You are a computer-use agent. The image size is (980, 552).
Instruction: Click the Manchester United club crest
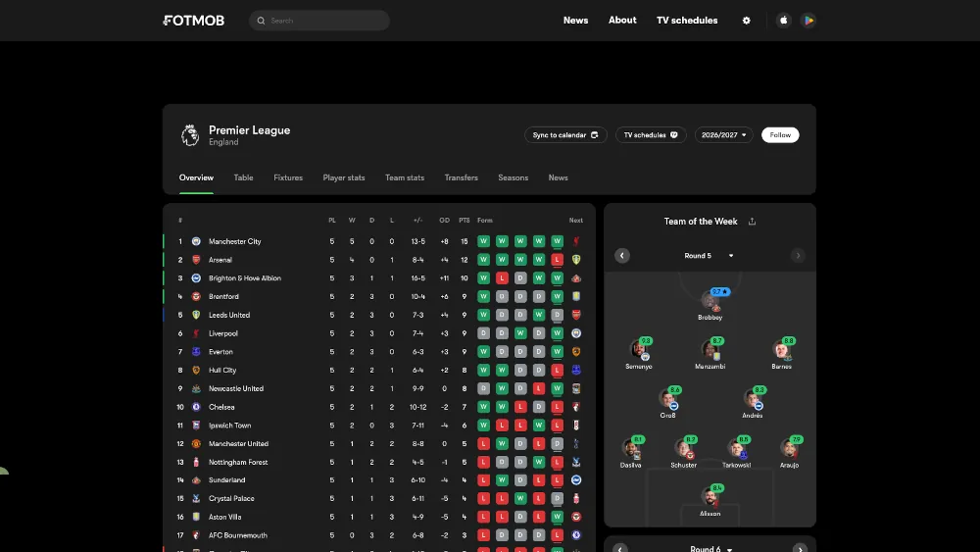click(196, 444)
